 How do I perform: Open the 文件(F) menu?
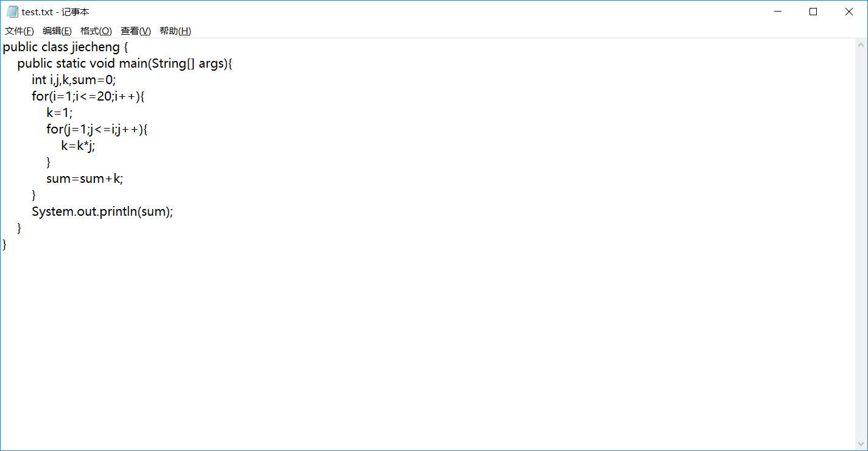20,31
